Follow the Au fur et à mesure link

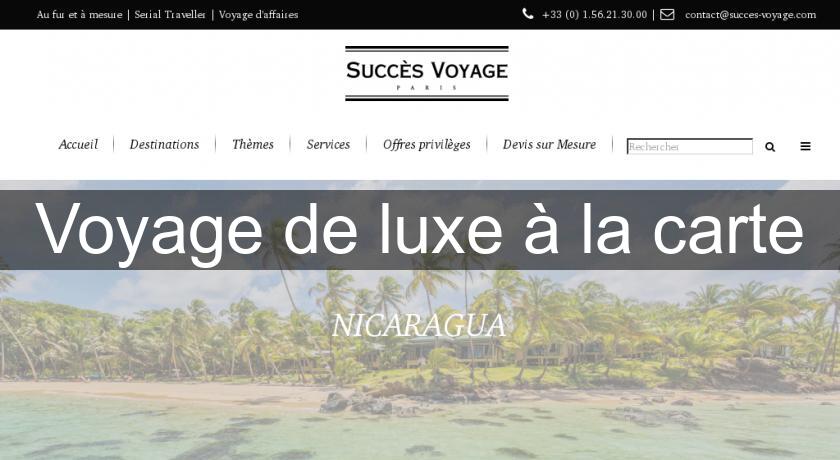click(79, 14)
